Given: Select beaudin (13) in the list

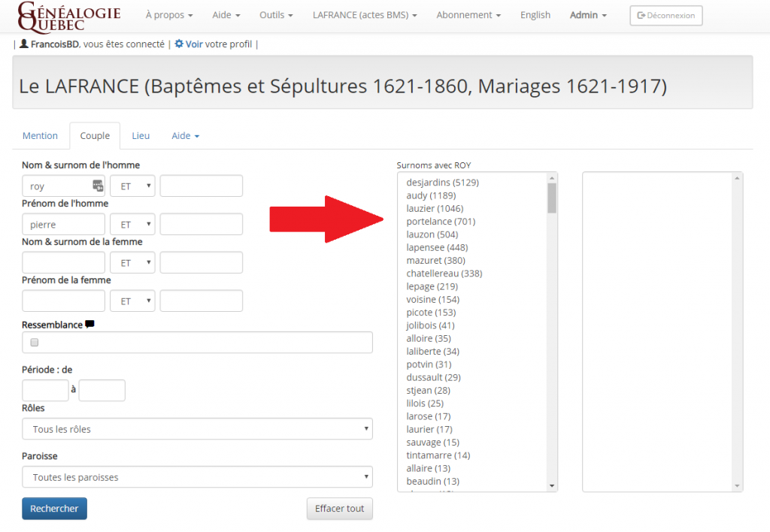Looking at the screenshot, I should point(432,482).
